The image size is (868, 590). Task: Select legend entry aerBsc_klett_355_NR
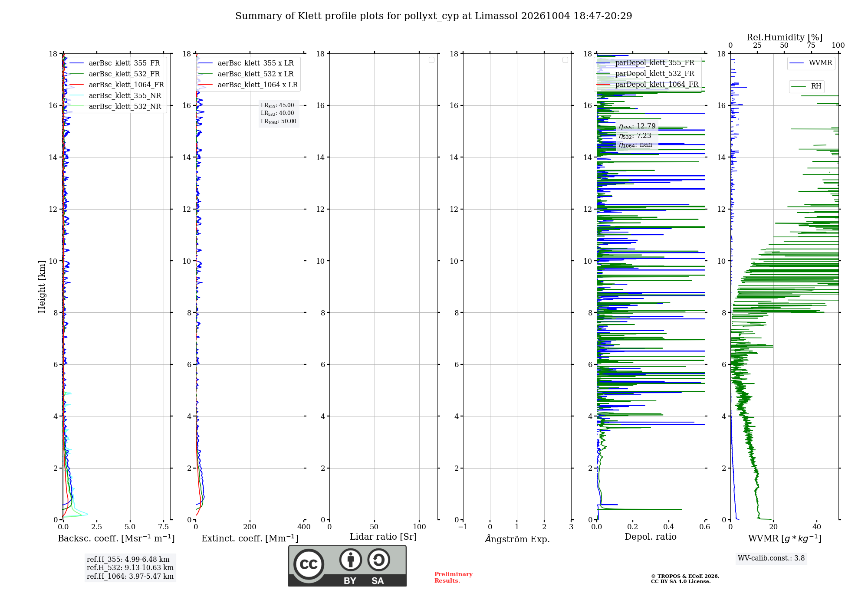pyautogui.click(x=116, y=96)
